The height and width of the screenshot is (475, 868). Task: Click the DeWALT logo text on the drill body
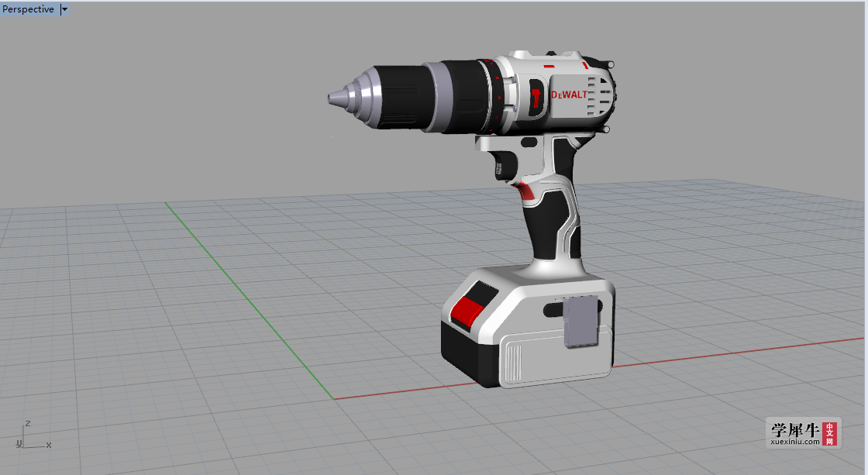tap(569, 95)
